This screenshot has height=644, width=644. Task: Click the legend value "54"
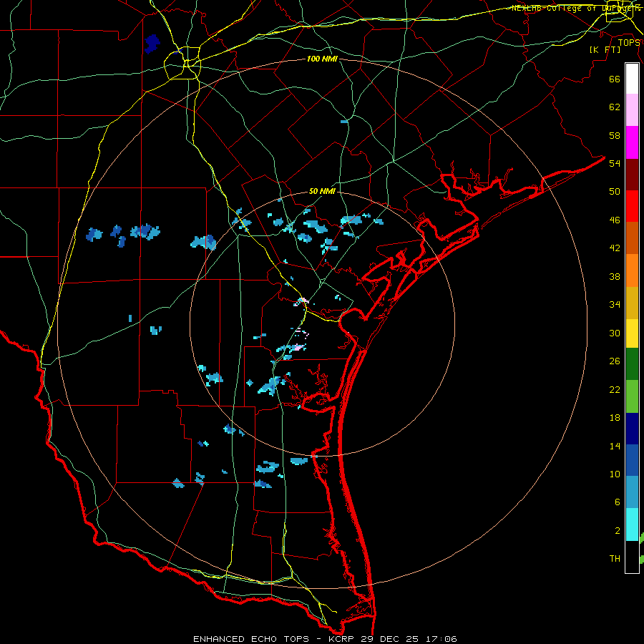[x=615, y=163]
